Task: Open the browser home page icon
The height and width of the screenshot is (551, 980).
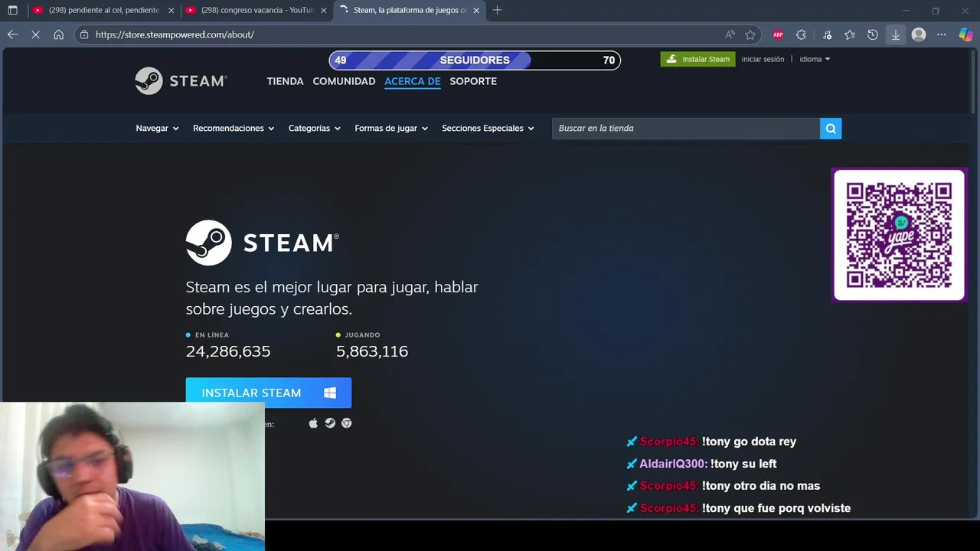Action: tap(58, 34)
